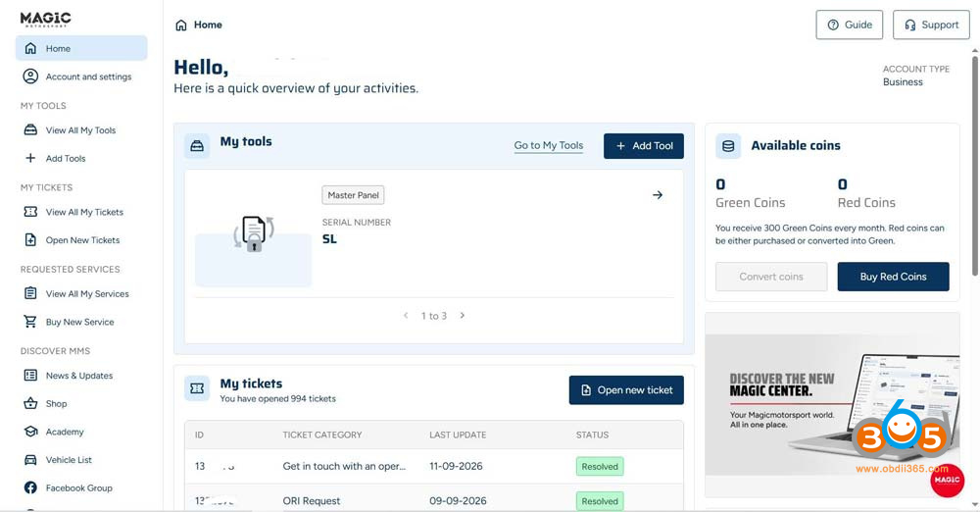Viewport: 980px width, 512px height.
Task: Click the Resolved status for ORI Request
Action: (x=600, y=501)
